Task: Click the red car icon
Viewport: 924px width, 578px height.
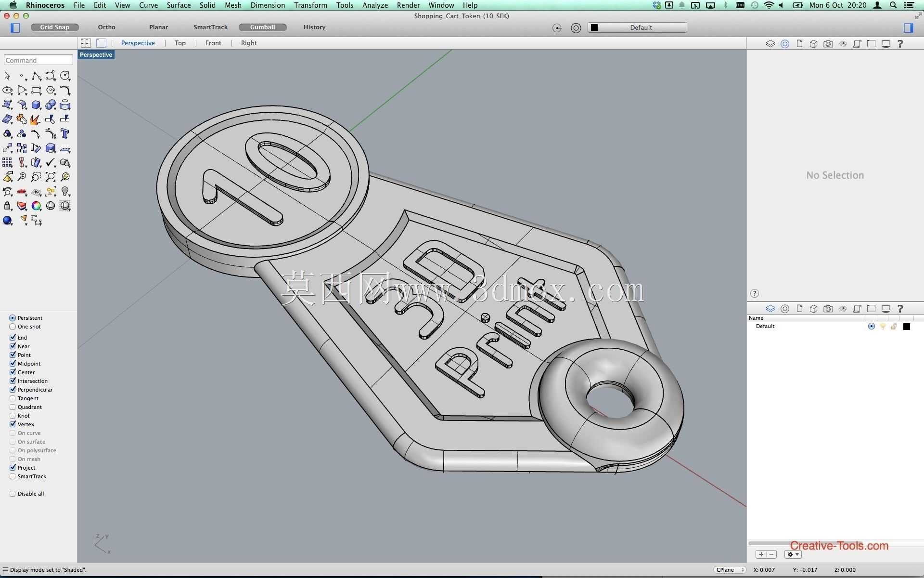Action: click(22, 192)
